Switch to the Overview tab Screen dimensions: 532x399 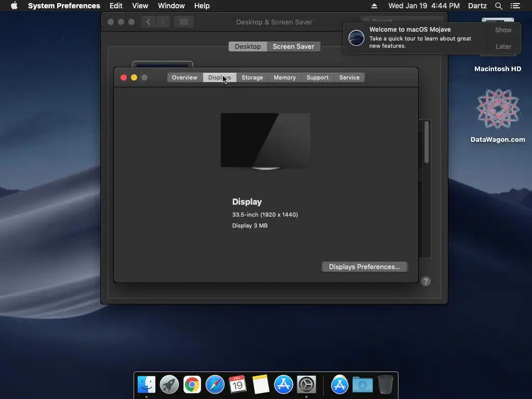(x=184, y=78)
